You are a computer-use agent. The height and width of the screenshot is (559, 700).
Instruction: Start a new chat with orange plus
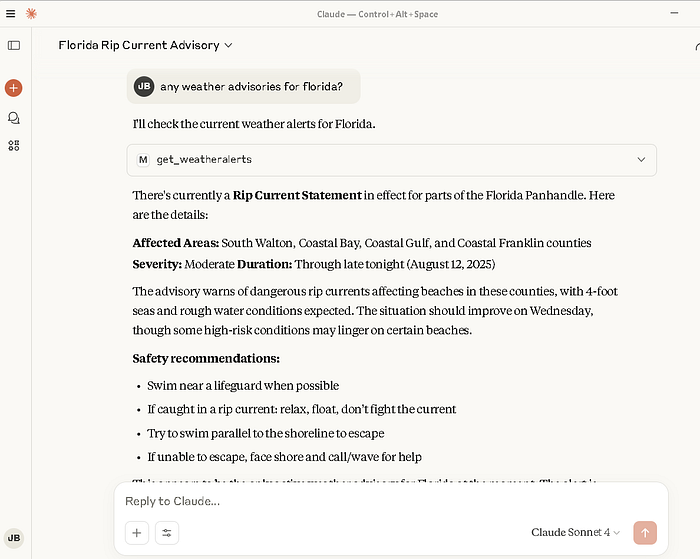coord(14,88)
